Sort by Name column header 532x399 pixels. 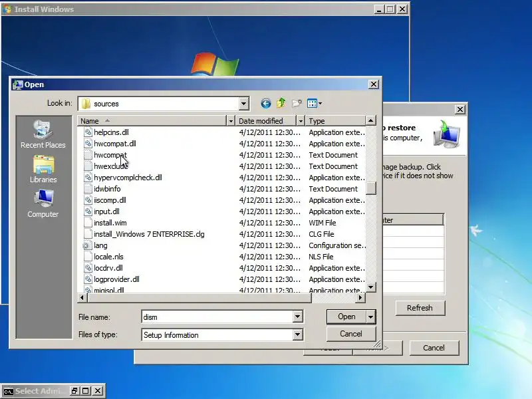click(x=152, y=121)
